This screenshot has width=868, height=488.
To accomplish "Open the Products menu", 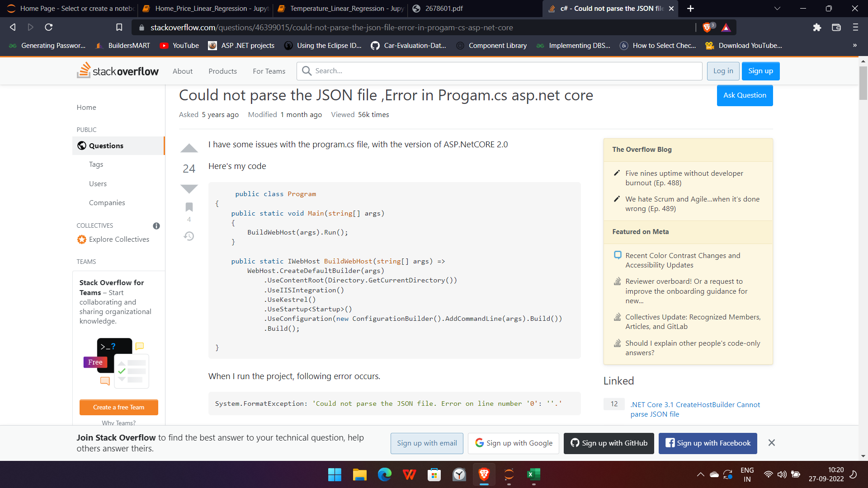I will [x=222, y=71].
